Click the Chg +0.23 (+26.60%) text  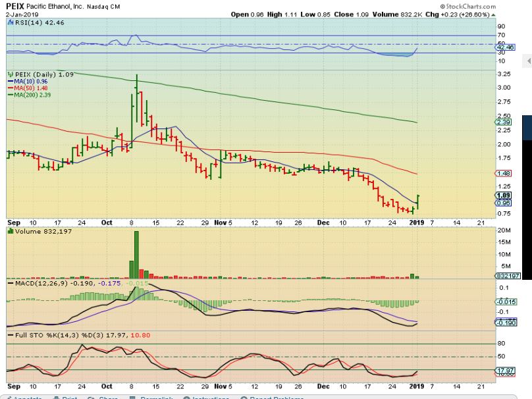click(x=458, y=14)
